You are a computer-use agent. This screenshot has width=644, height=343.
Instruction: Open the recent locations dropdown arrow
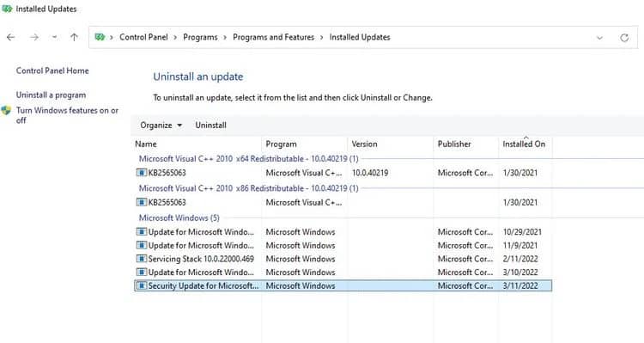tap(54, 38)
